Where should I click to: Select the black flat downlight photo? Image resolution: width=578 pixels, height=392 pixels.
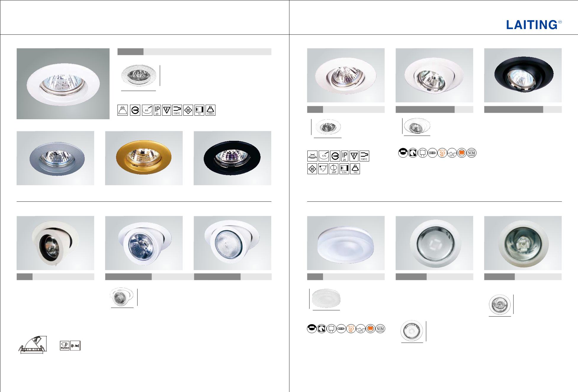pyautogui.click(x=232, y=158)
